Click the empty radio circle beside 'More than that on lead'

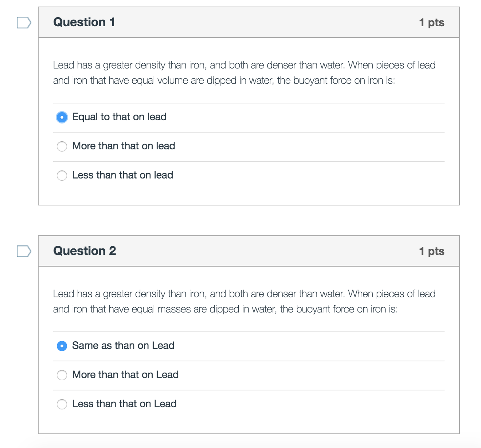62,146
